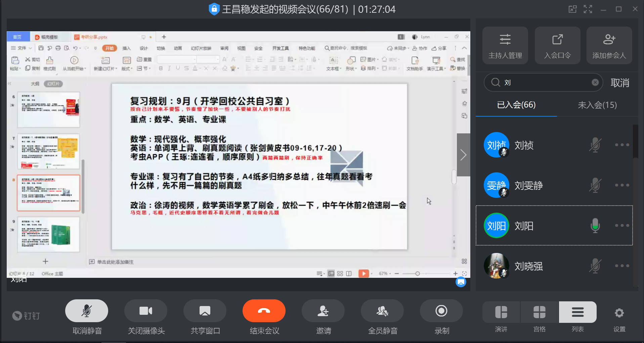Switch to Grid (宫格) layout view

[x=539, y=312]
